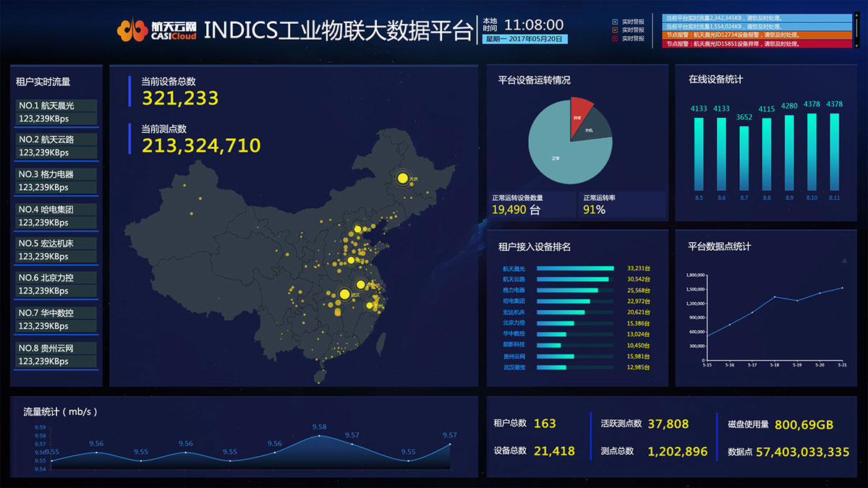Click the 朗新科技 ranking label
This screenshot has width=868, height=488.
point(514,345)
